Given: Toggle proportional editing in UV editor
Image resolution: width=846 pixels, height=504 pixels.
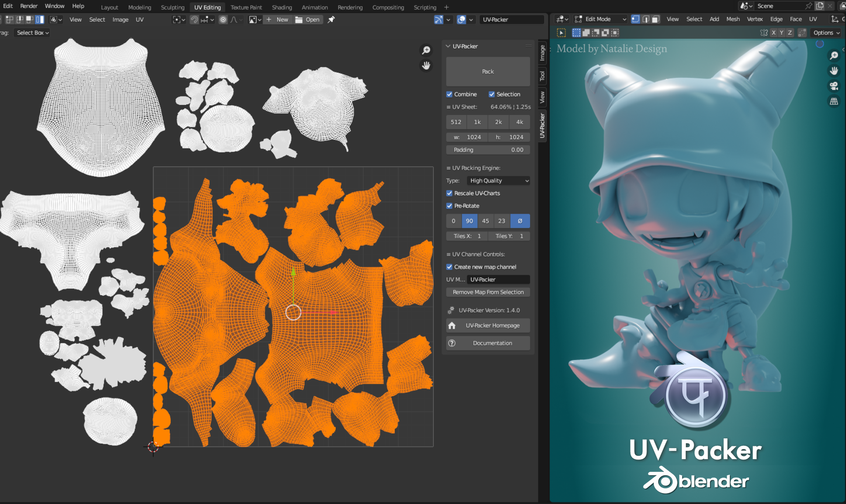Looking at the screenshot, I should (x=223, y=19).
